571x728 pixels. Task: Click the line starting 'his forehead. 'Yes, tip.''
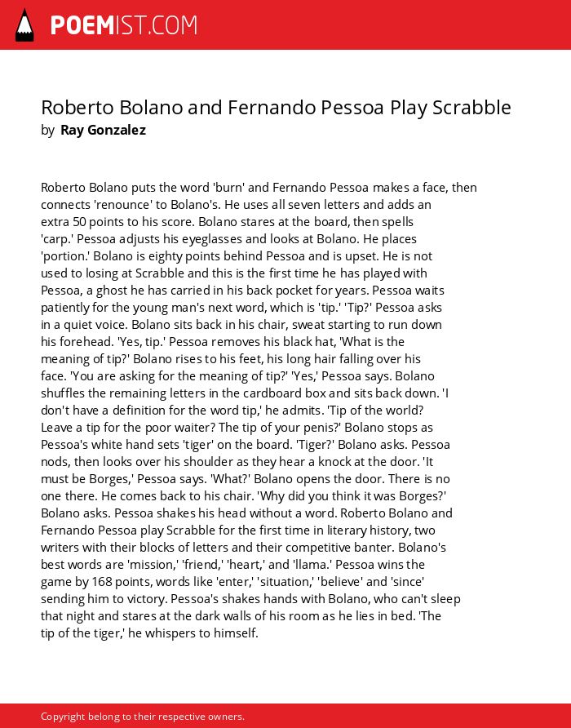tap(223, 342)
